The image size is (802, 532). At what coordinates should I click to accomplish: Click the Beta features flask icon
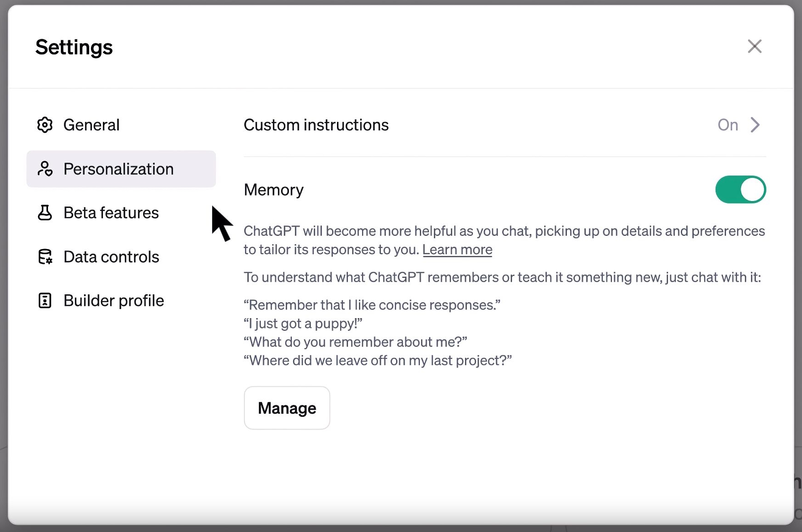tap(45, 213)
